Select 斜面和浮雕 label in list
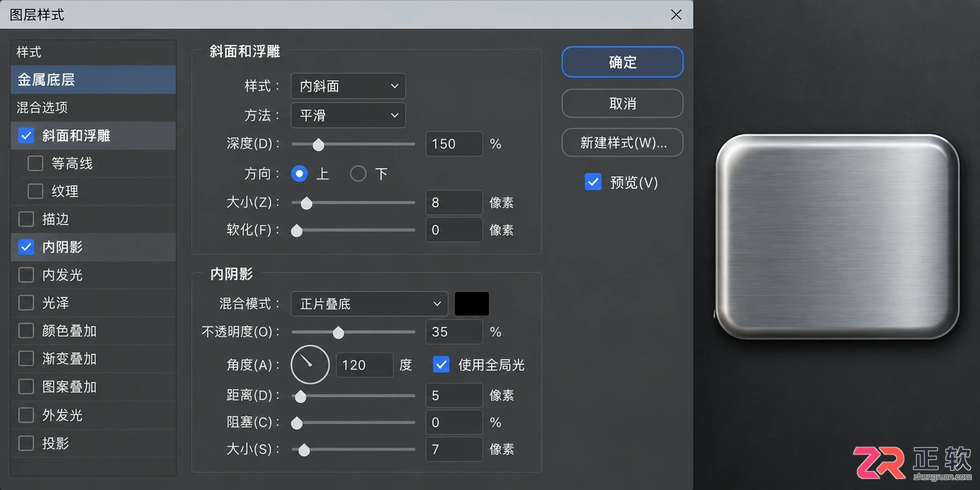The height and width of the screenshot is (490, 980). coord(76,135)
